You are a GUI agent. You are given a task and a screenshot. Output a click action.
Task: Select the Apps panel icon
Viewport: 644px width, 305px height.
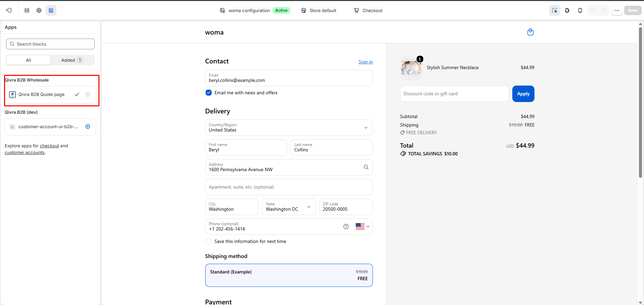coord(51,10)
